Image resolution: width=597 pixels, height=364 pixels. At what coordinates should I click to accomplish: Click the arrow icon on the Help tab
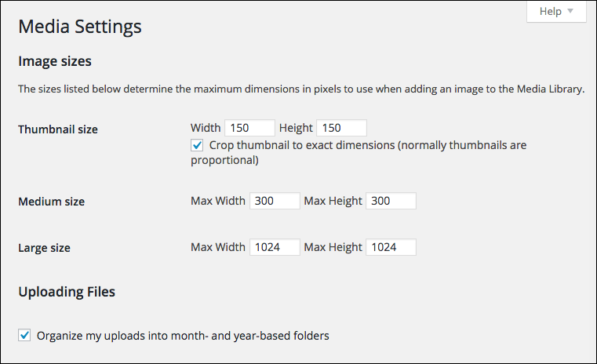pos(570,12)
